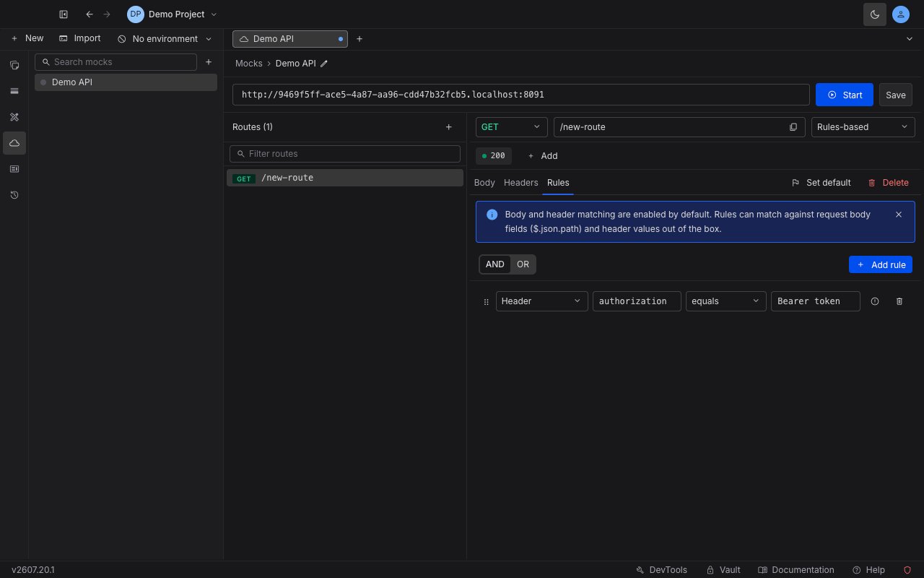Go forward with the right arrow
This screenshot has height=578, width=924.
tap(107, 14)
